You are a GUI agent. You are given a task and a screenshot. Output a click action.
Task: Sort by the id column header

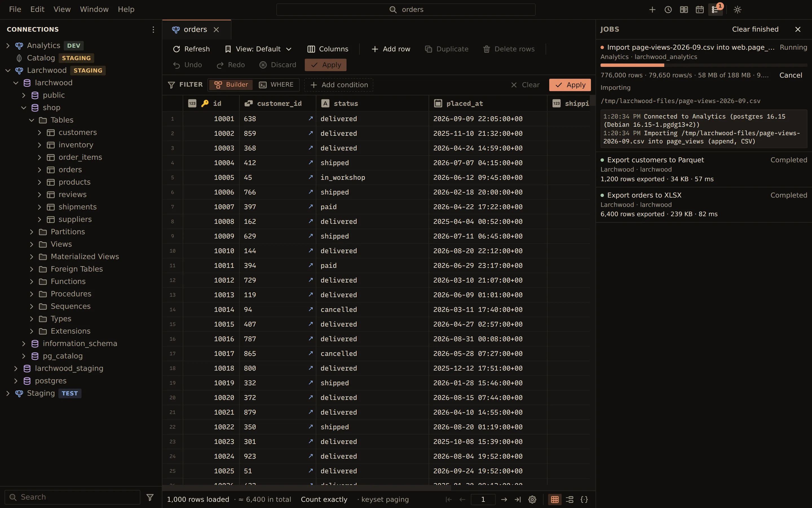pos(211,104)
